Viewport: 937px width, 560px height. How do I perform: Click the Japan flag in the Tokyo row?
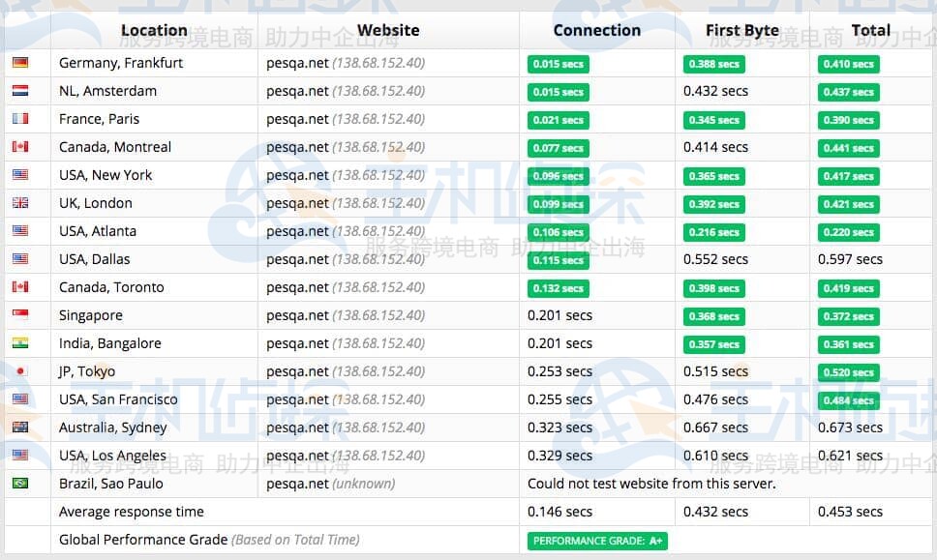[x=20, y=371]
